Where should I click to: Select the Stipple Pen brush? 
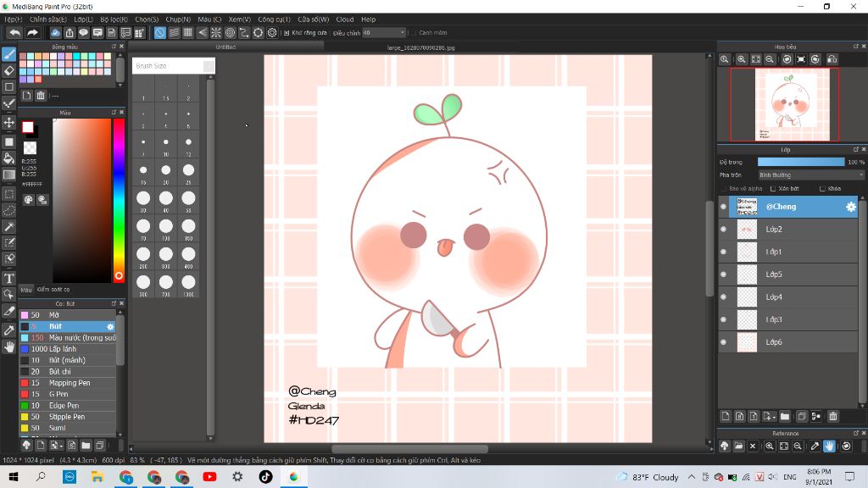pos(68,417)
